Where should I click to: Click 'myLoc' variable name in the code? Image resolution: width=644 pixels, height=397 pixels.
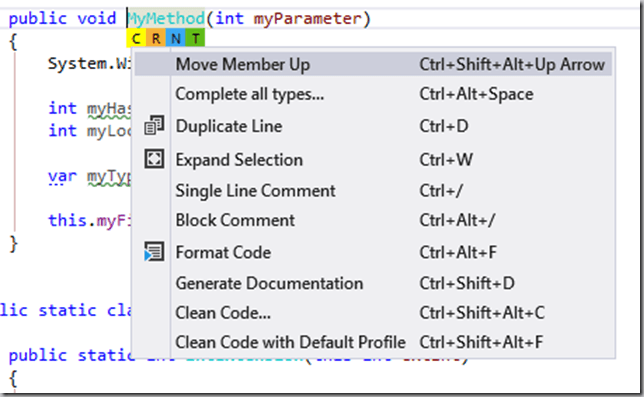click(x=109, y=131)
